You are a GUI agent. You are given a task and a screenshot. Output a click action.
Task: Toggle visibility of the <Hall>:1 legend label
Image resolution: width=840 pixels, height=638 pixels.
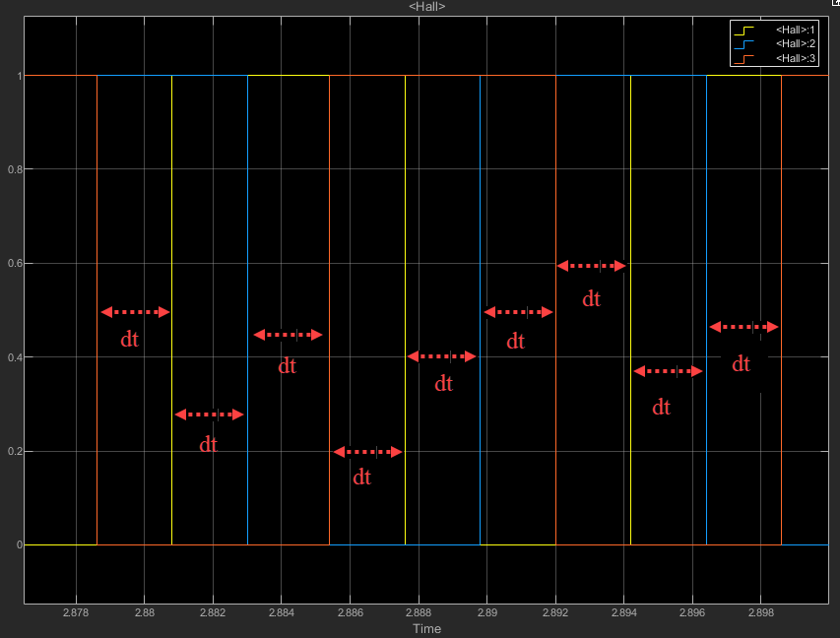tap(797, 31)
